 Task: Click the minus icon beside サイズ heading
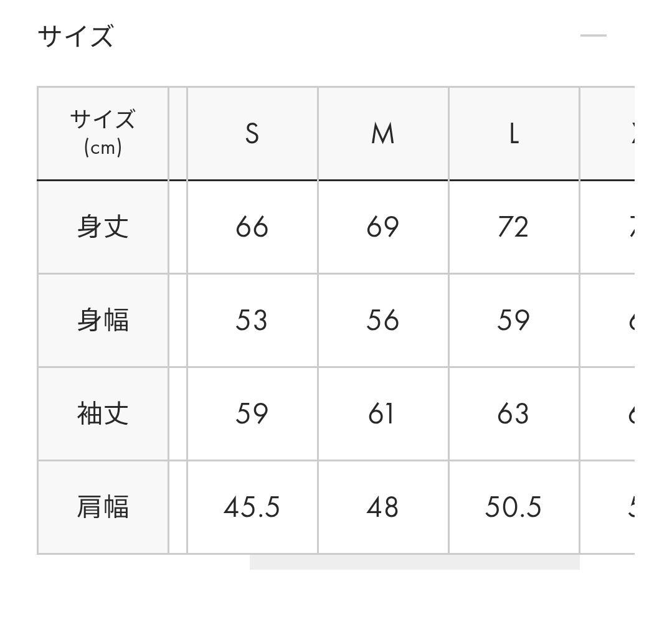click(592, 35)
